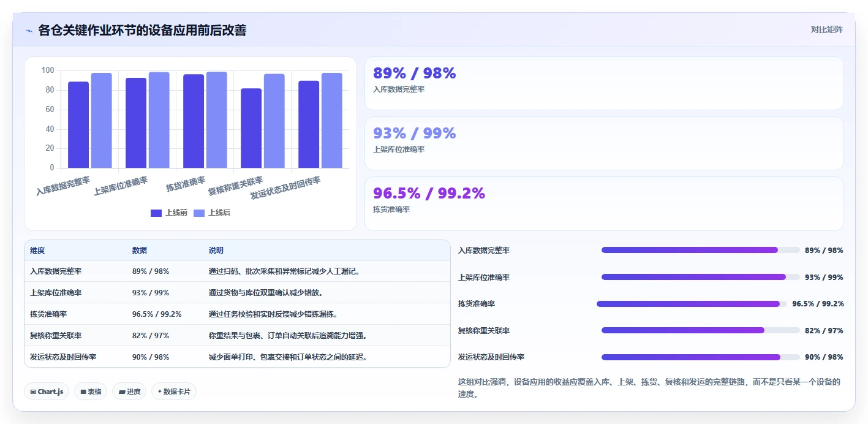Click the 复核称重关联率 progress bar
The image size is (868, 424).
pyautogui.click(x=701, y=330)
